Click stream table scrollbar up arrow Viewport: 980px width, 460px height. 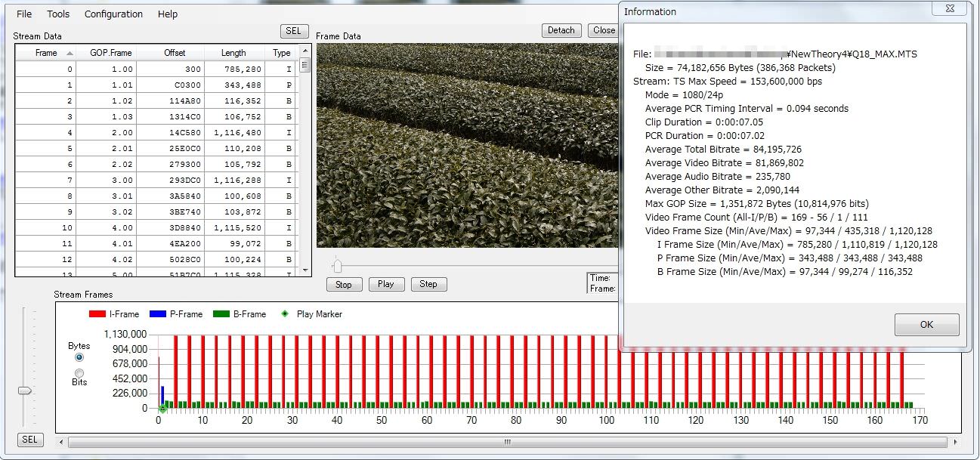[x=305, y=51]
